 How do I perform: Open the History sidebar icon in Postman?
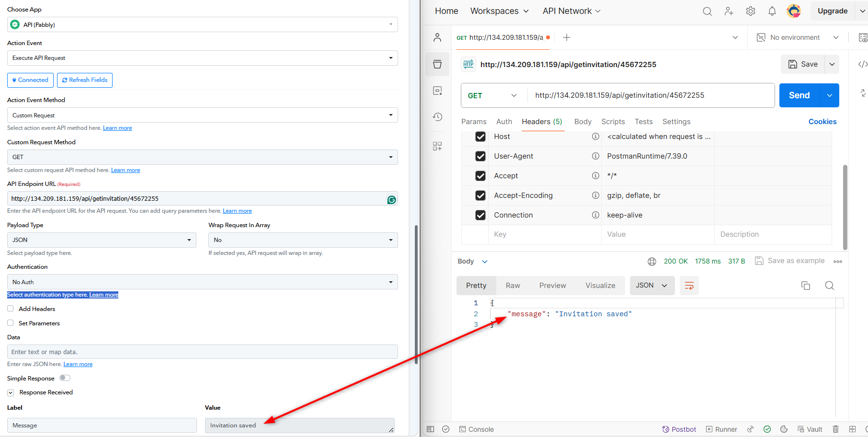[x=437, y=117]
